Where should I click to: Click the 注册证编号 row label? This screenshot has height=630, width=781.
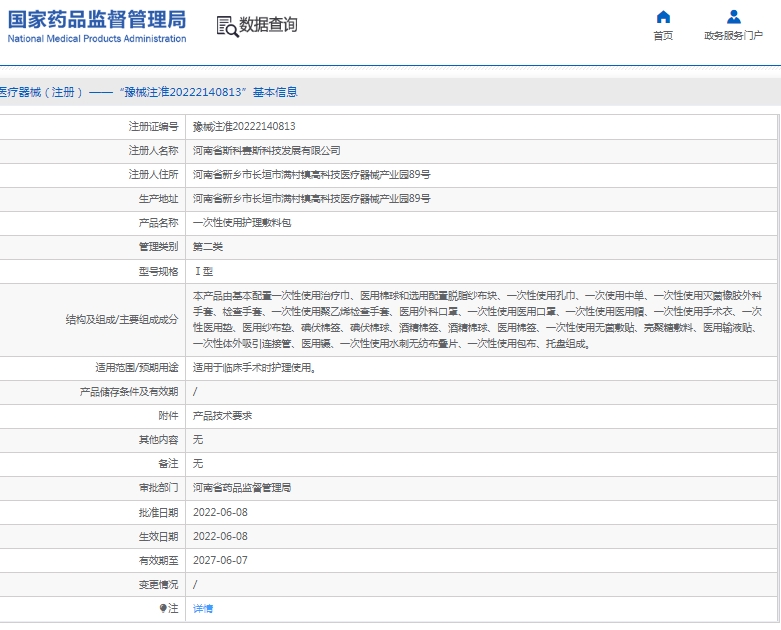tap(153, 126)
